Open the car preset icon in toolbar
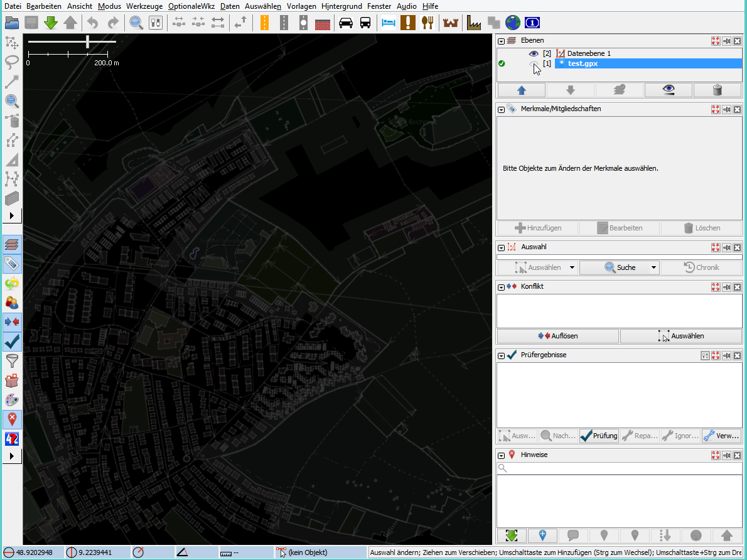The height and width of the screenshot is (560, 747). coord(345,23)
